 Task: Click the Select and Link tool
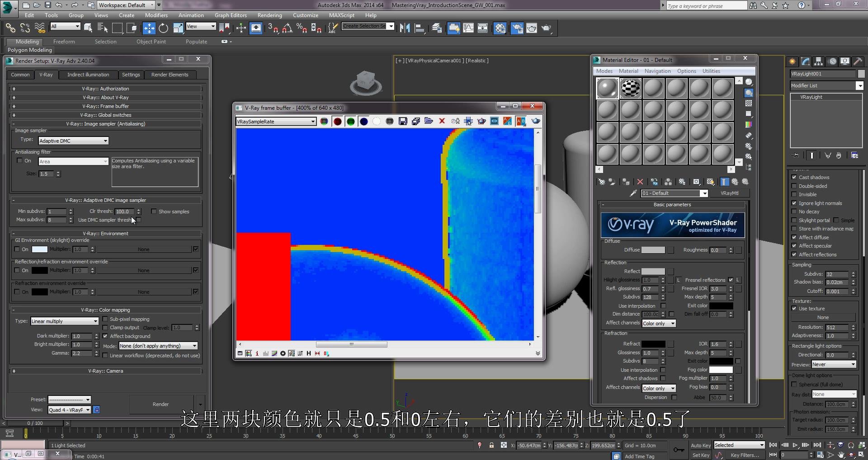[x=10, y=28]
